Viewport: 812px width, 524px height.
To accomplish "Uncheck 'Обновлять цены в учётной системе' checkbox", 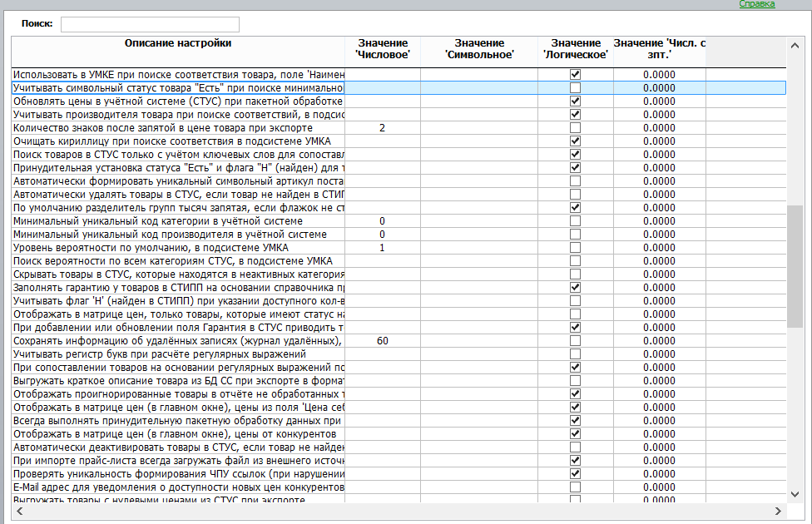I will (x=576, y=101).
